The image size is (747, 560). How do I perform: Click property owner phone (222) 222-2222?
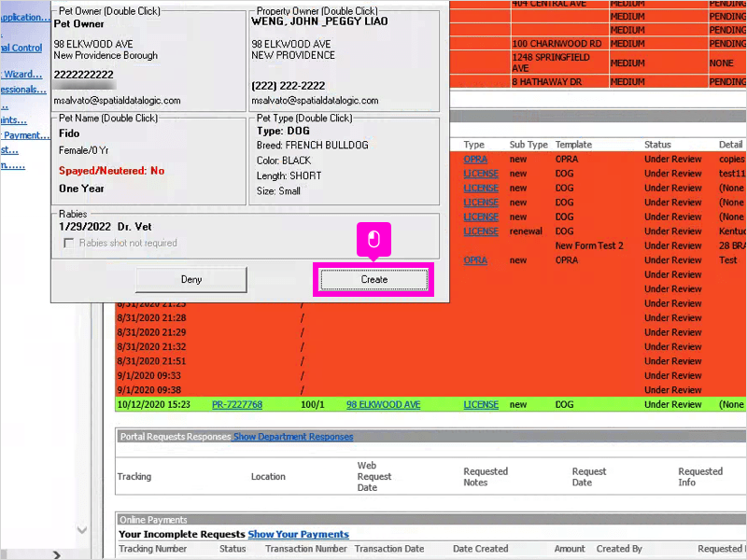coord(288,86)
